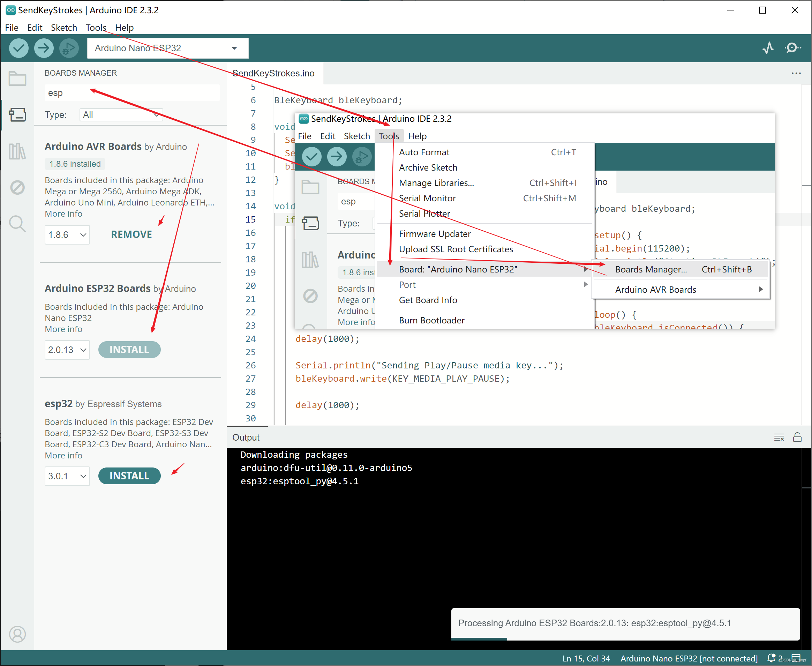Open the 1.8.6 version dropdown for AVR Boards
Image resolution: width=812 pixels, height=666 pixels.
[67, 234]
